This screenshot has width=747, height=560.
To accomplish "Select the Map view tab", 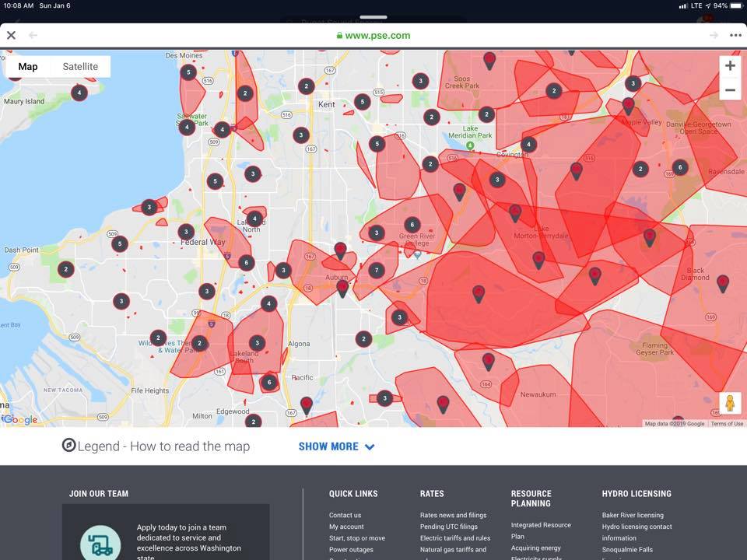I will (x=28, y=67).
